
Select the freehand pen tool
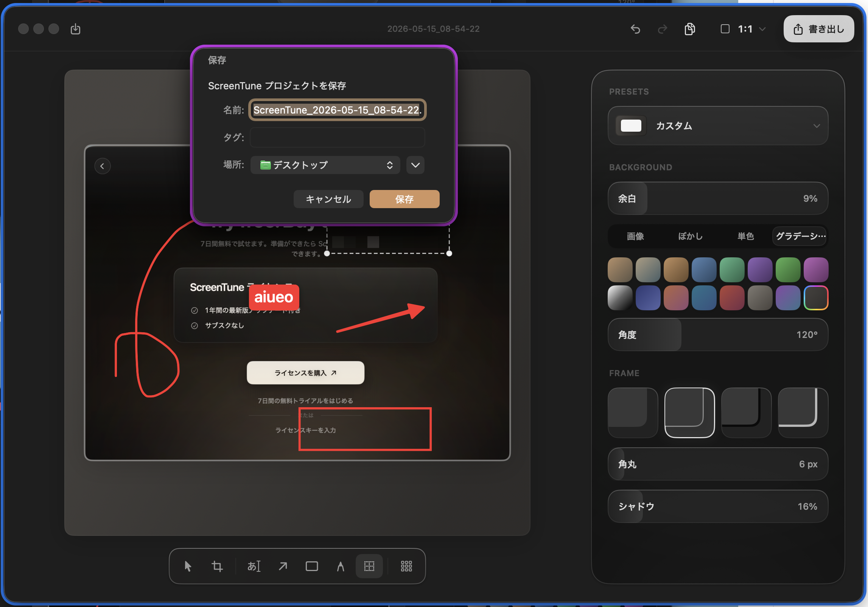[341, 566]
